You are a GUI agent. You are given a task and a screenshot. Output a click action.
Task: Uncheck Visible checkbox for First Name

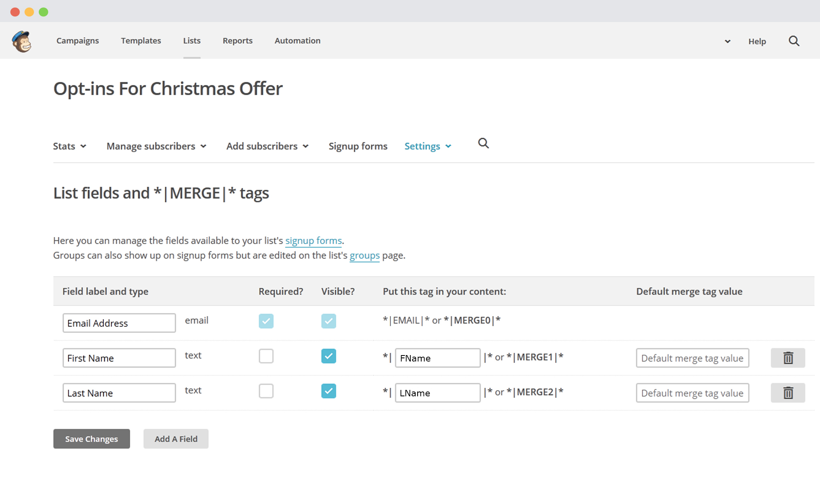(329, 356)
